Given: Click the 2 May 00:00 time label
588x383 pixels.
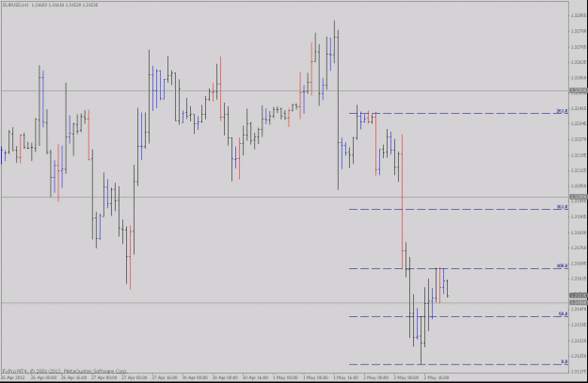Looking at the screenshot, I should (375, 377).
